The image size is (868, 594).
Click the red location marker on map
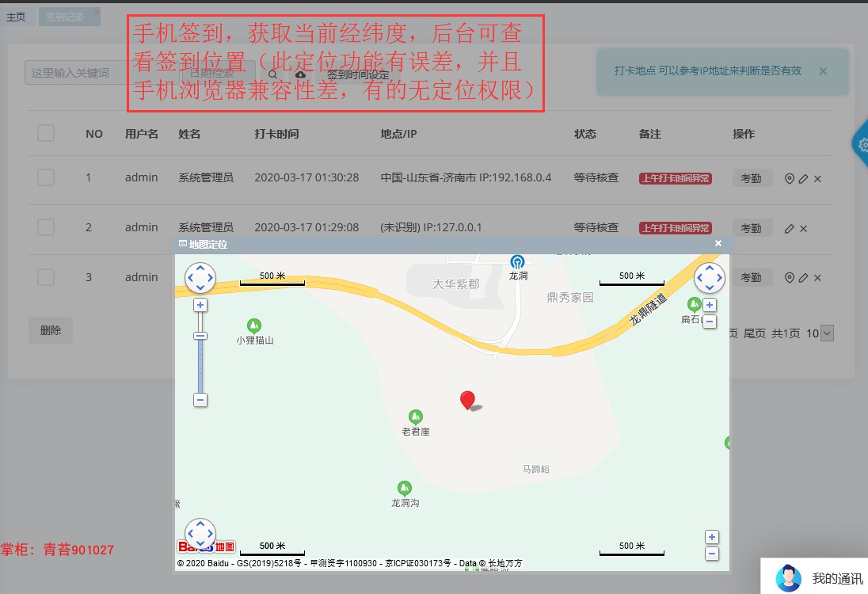pyautogui.click(x=468, y=400)
